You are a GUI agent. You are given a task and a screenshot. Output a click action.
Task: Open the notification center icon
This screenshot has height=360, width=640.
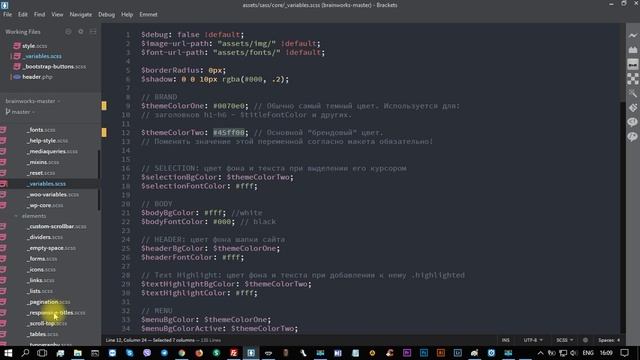click(x=624, y=353)
